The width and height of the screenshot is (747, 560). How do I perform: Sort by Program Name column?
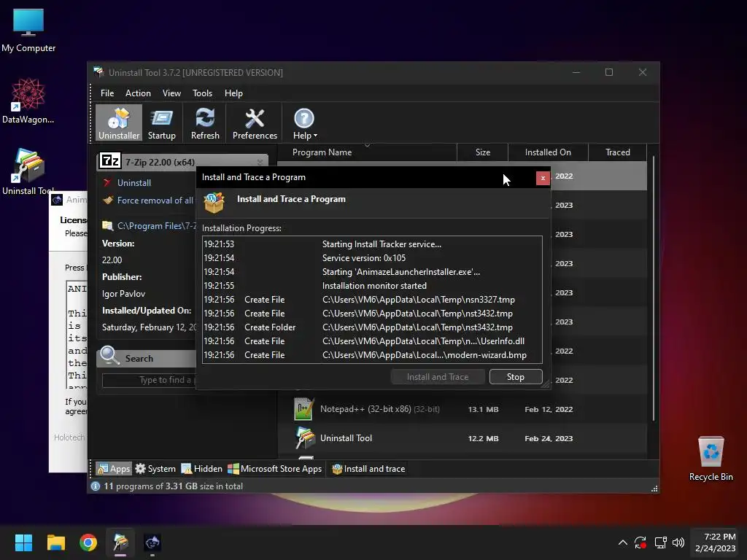pyautogui.click(x=367, y=152)
